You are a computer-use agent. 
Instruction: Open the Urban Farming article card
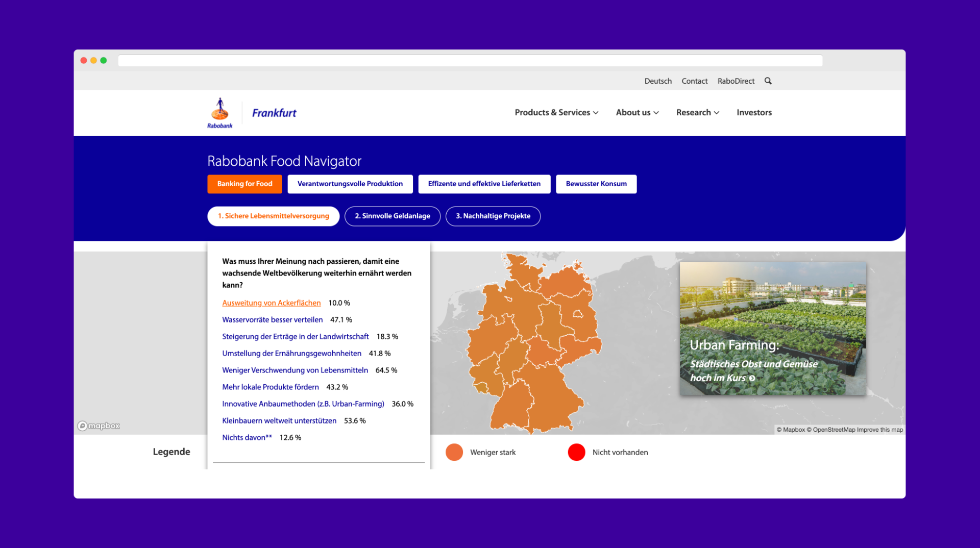[x=773, y=329]
